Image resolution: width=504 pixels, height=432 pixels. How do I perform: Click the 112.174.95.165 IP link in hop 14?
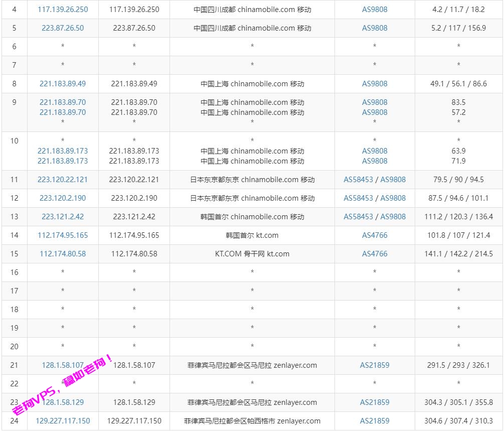tap(63, 235)
